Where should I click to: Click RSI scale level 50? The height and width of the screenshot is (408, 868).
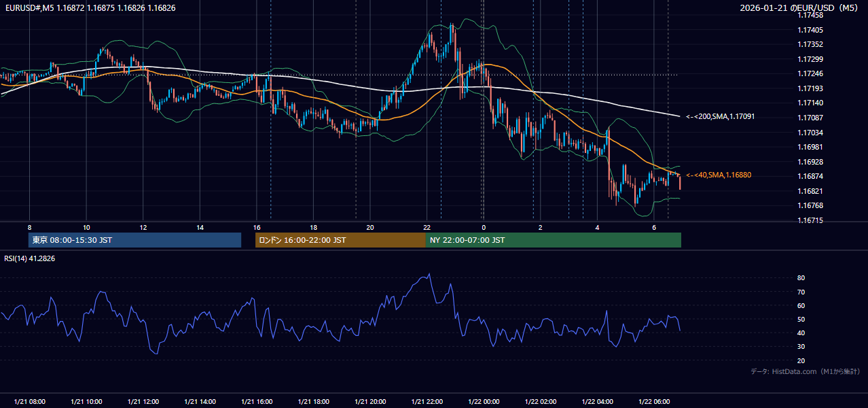click(x=801, y=319)
